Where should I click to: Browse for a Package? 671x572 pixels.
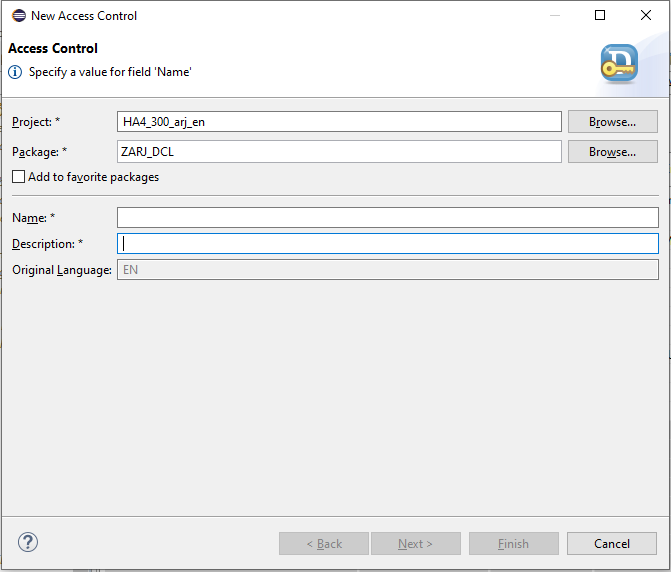tap(613, 152)
